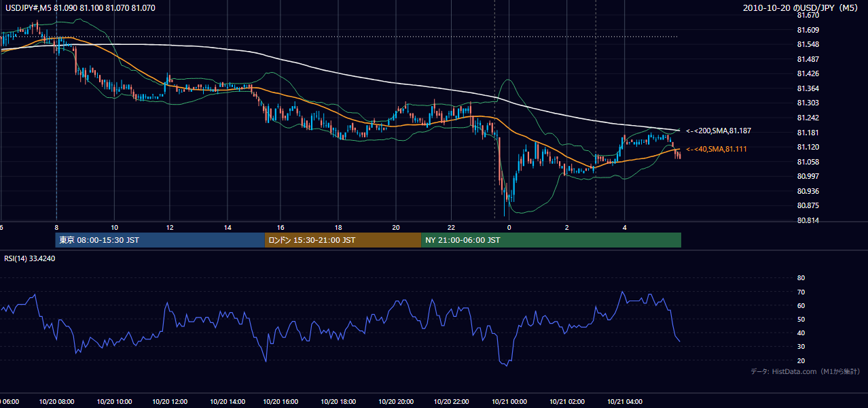Click the '10/20 18:00' bottom date label

click(340, 402)
